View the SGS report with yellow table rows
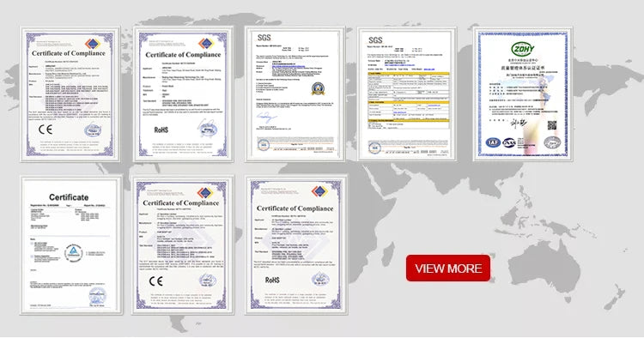 point(407,94)
